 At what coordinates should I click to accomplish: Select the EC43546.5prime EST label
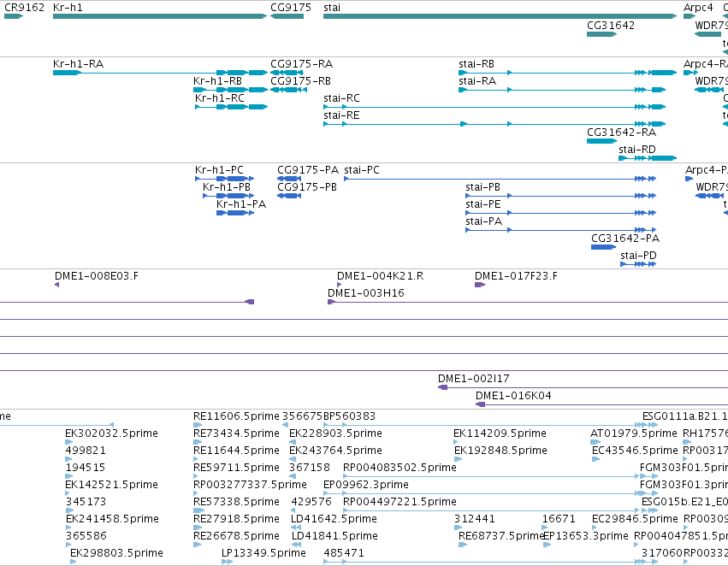pyautogui.click(x=635, y=451)
